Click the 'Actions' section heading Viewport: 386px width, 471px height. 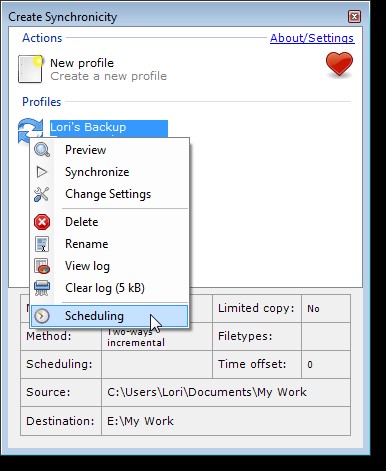(x=42, y=38)
